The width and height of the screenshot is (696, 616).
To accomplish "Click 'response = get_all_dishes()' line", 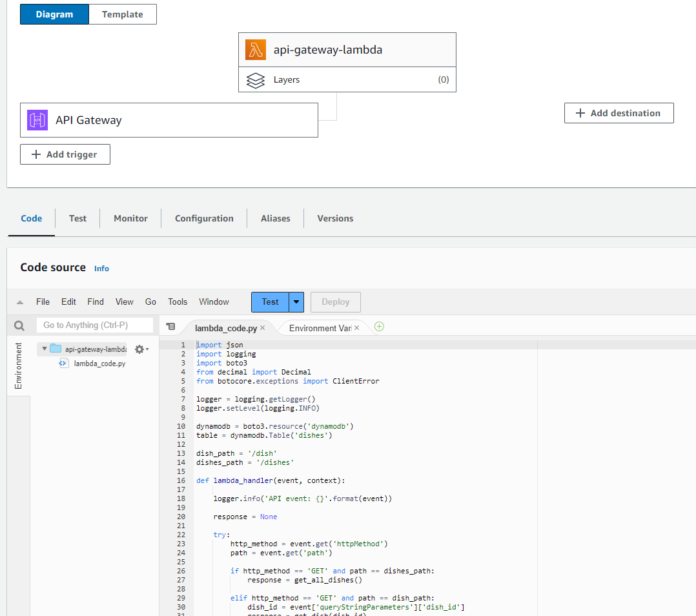I will tap(305, 580).
